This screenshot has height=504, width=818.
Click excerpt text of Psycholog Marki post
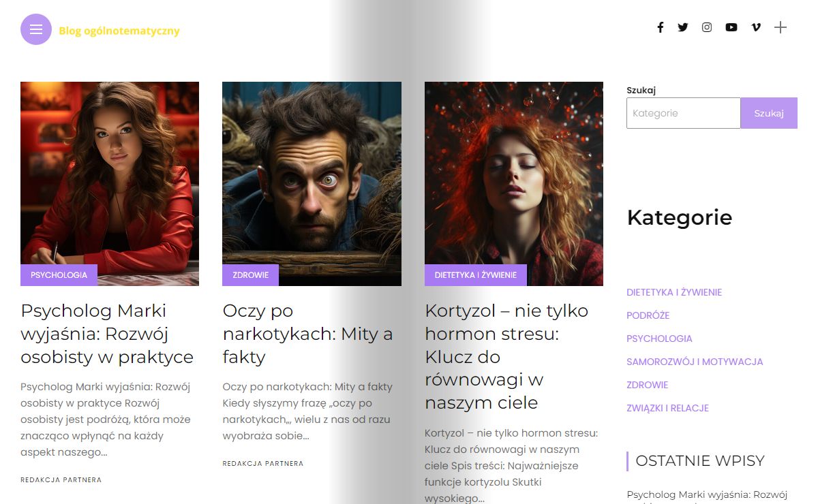(106, 420)
